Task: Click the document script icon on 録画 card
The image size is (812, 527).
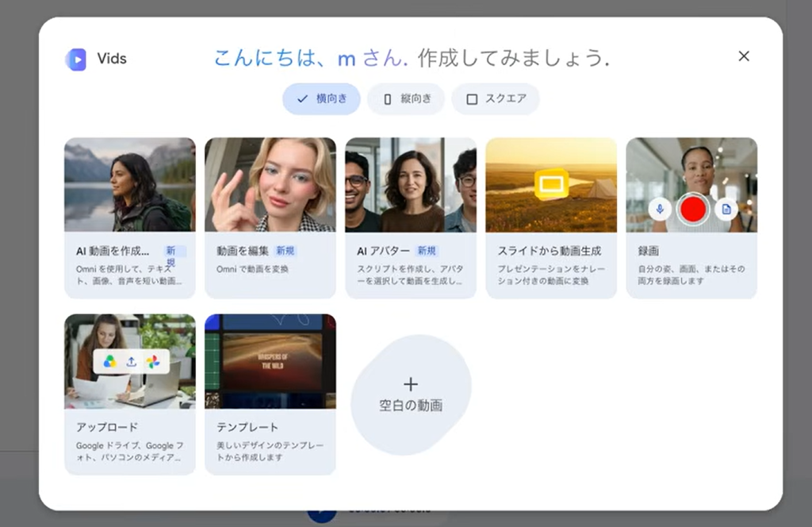Action: click(726, 210)
